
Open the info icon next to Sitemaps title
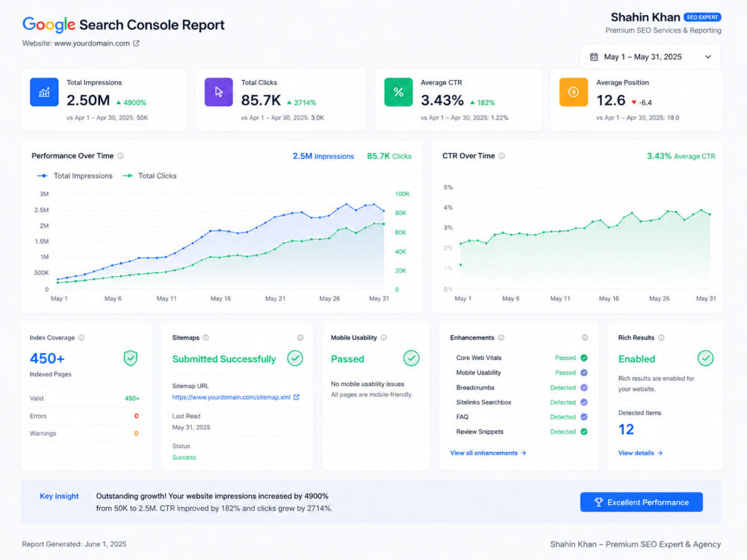click(x=206, y=337)
